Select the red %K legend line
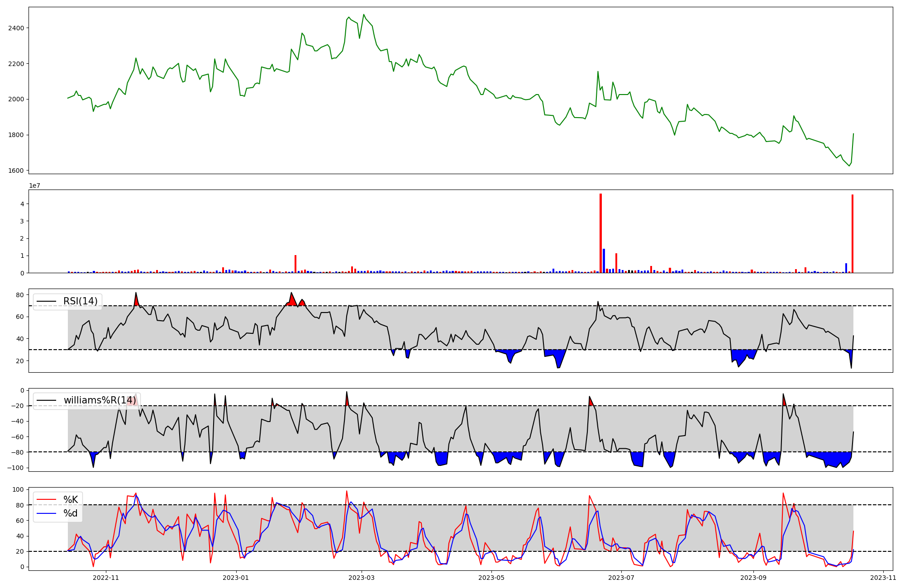The image size is (905, 588). click(46, 500)
